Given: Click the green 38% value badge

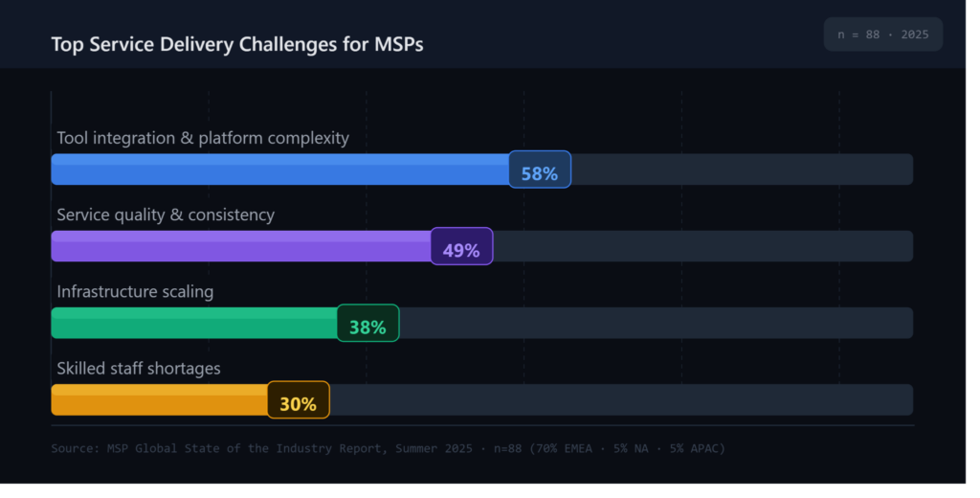Looking at the screenshot, I should pyautogui.click(x=368, y=323).
